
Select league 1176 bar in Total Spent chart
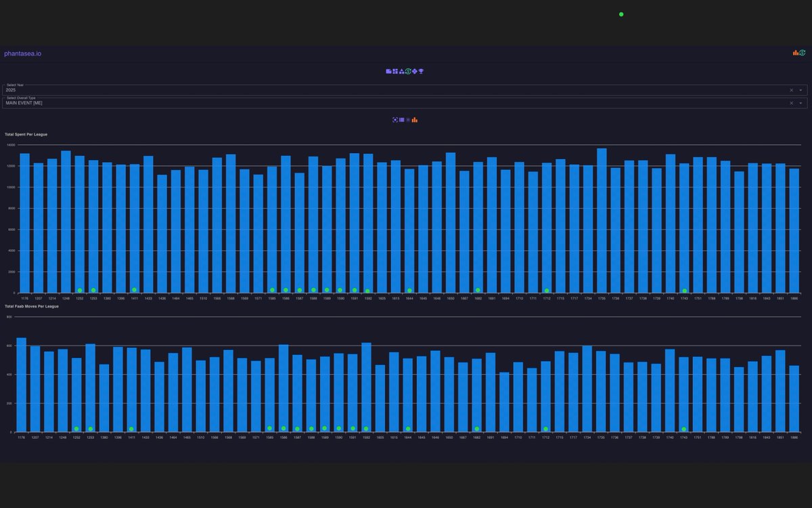(x=24, y=224)
